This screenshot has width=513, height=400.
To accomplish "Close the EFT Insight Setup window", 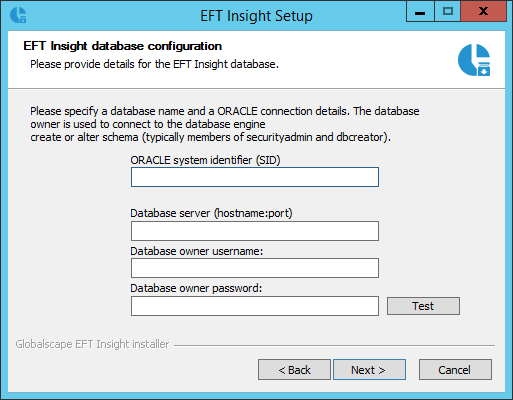I will [483, 12].
